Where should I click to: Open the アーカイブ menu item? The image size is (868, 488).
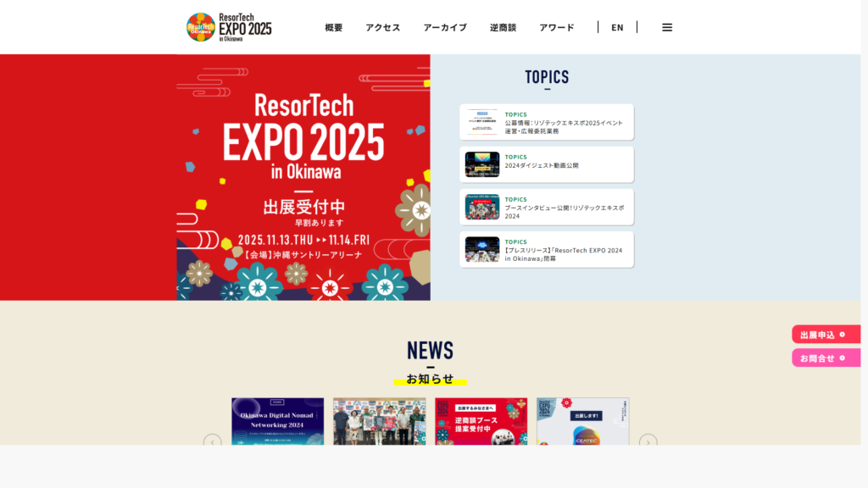tap(445, 27)
